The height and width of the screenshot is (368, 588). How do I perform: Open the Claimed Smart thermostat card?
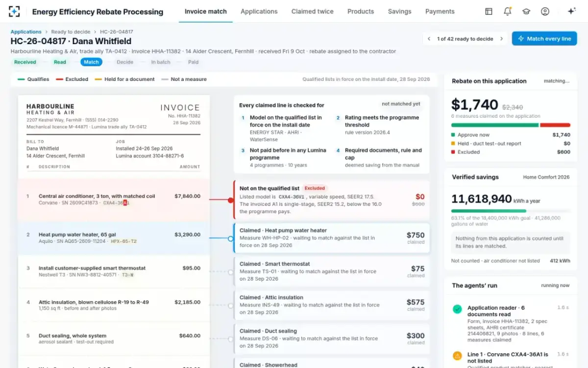[x=332, y=271]
